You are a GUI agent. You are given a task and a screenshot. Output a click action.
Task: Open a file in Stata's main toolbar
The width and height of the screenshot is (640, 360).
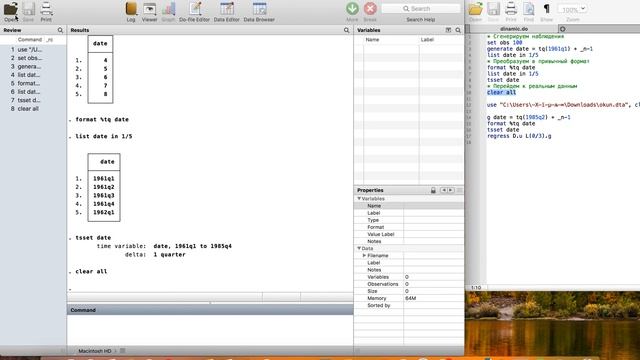coord(11,11)
